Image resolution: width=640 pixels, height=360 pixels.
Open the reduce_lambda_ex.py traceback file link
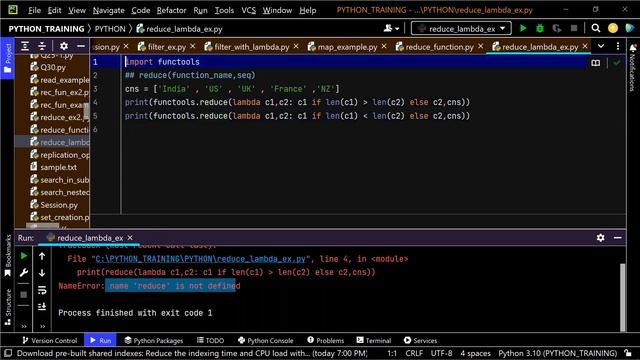(200, 259)
